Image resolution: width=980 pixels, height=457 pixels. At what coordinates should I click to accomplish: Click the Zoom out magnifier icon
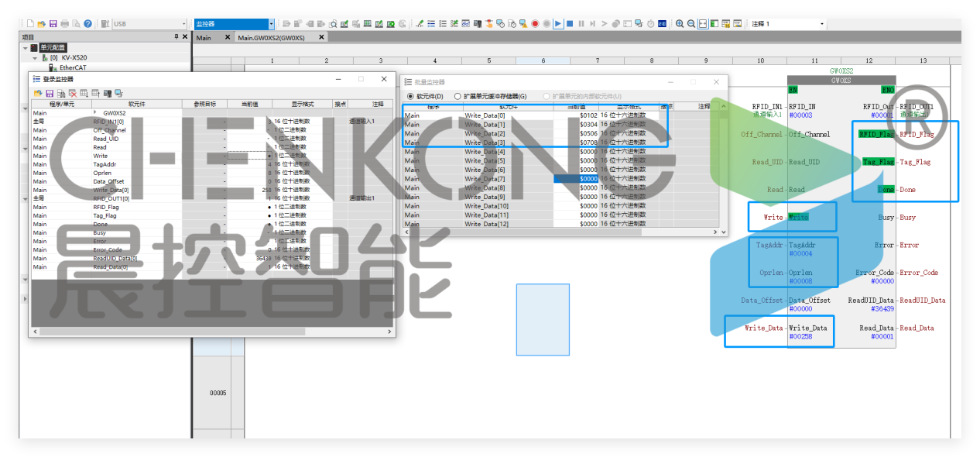(691, 24)
